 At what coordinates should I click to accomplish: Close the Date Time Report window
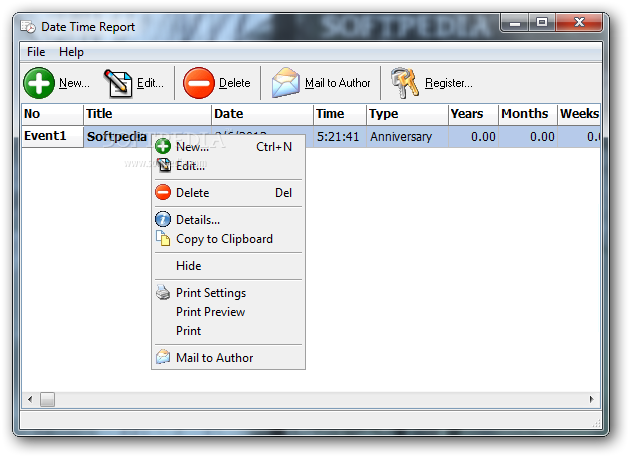(x=579, y=23)
